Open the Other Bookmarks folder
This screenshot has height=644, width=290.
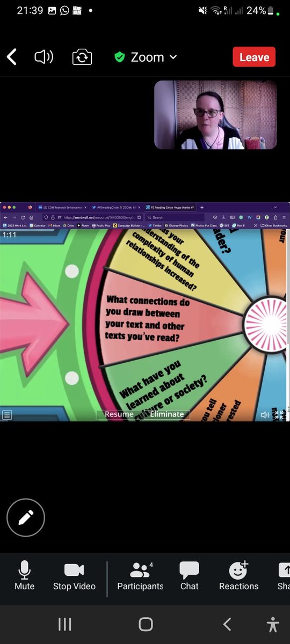click(x=273, y=226)
